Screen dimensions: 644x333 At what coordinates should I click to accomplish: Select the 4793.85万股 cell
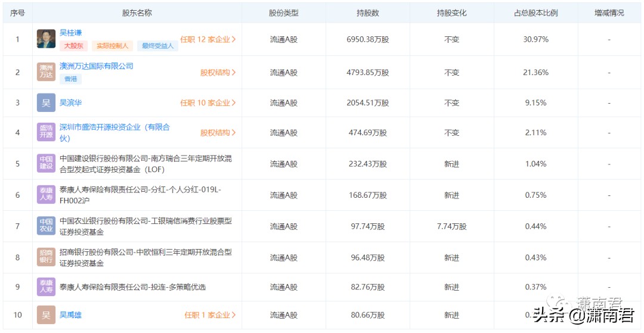367,73
